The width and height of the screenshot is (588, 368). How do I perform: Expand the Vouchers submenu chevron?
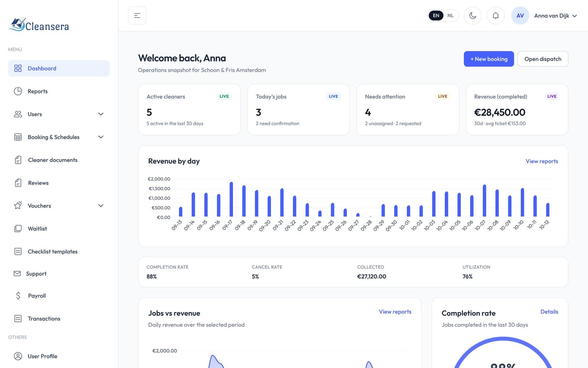tap(101, 206)
